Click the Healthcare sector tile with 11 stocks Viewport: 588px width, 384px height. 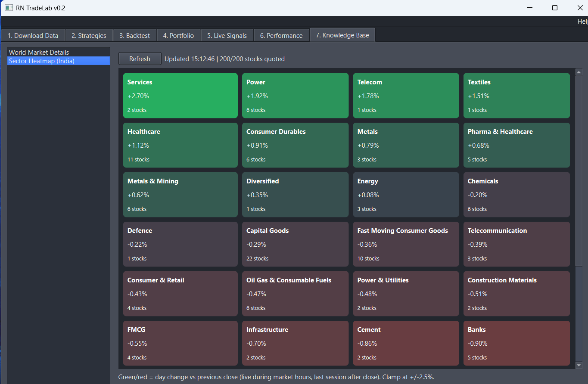180,145
